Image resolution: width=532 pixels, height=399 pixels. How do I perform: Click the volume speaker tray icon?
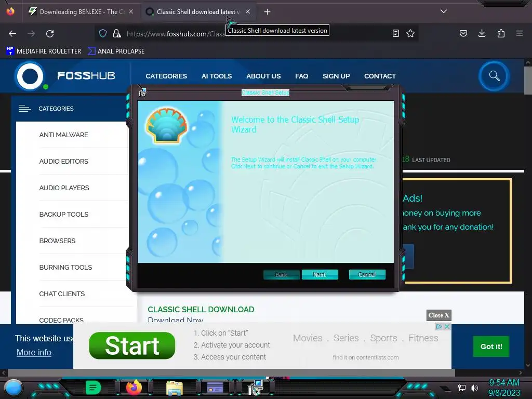coord(474,388)
